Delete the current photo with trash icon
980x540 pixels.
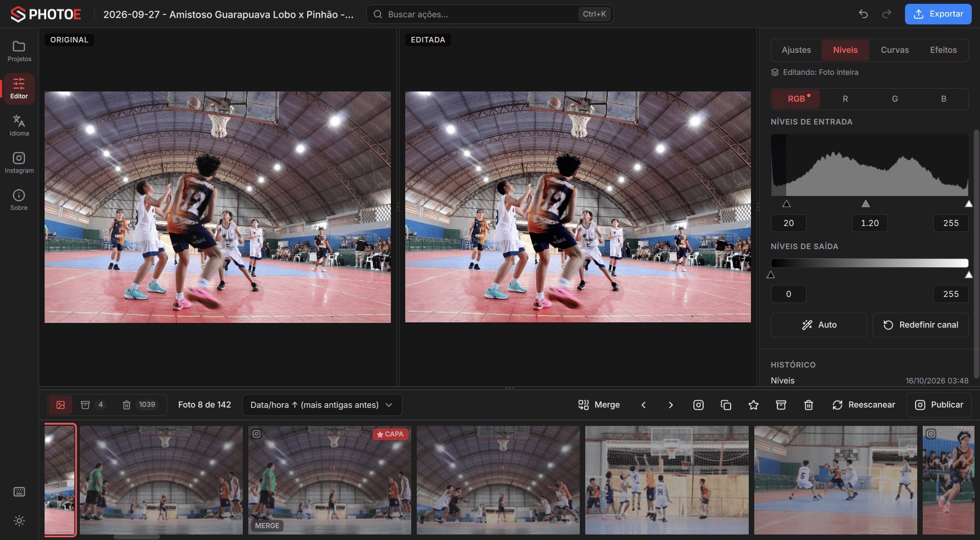tap(808, 405)
